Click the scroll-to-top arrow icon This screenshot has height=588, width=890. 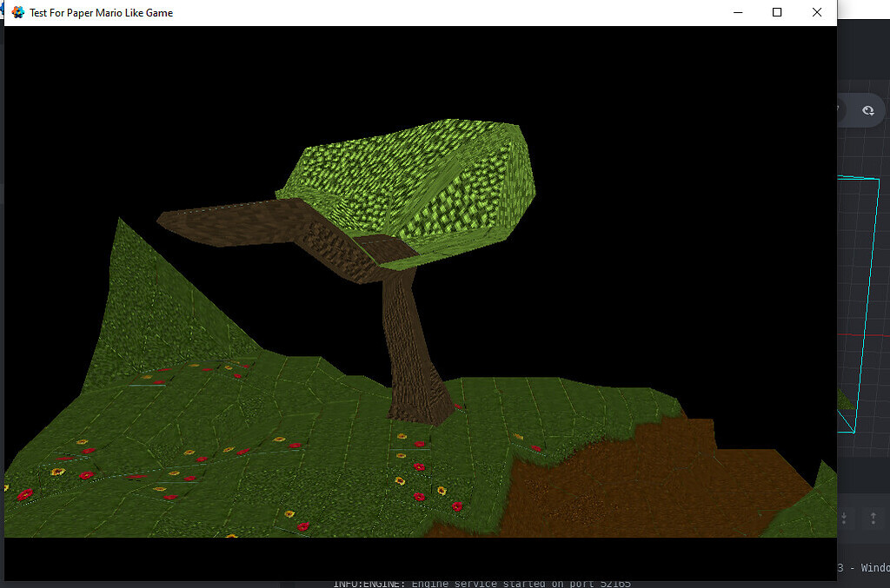point(873,518)
